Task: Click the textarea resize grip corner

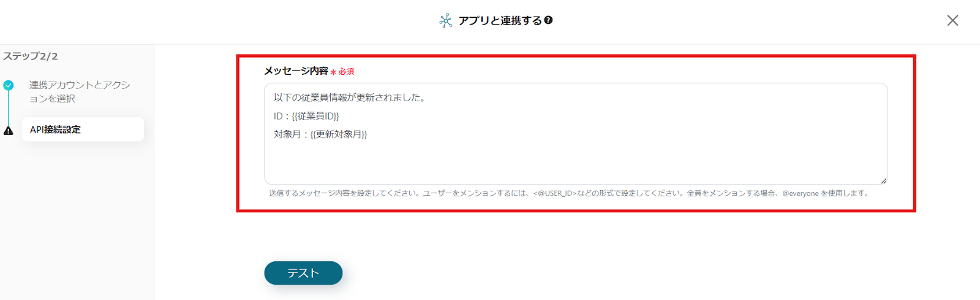Action: pyautogui.click(x=883, y=180)
